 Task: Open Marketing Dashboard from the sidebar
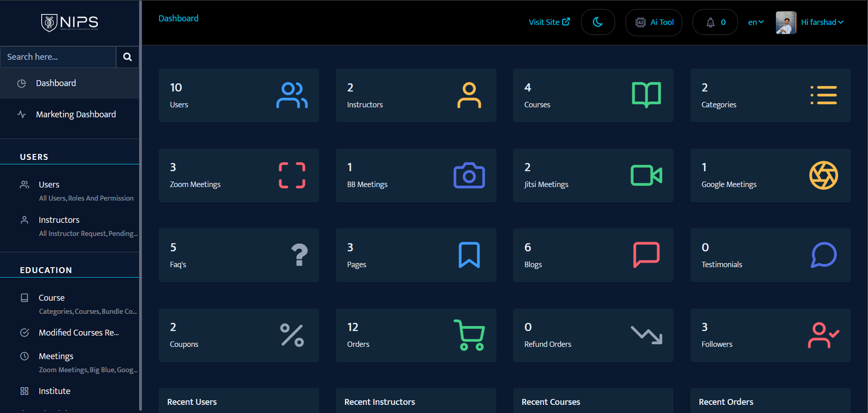(76, 114)
